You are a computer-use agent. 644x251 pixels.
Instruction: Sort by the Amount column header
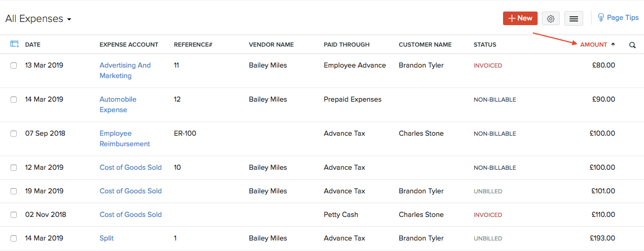[593, 45]
